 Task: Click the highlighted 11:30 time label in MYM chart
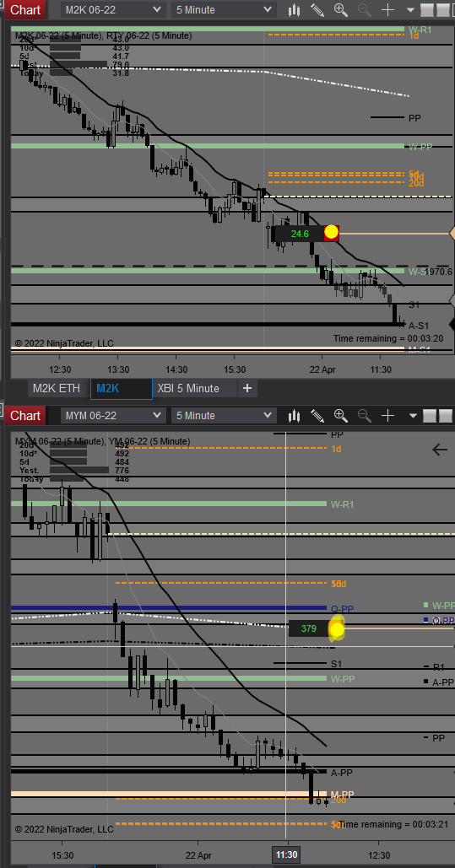(x=286, y=855)
